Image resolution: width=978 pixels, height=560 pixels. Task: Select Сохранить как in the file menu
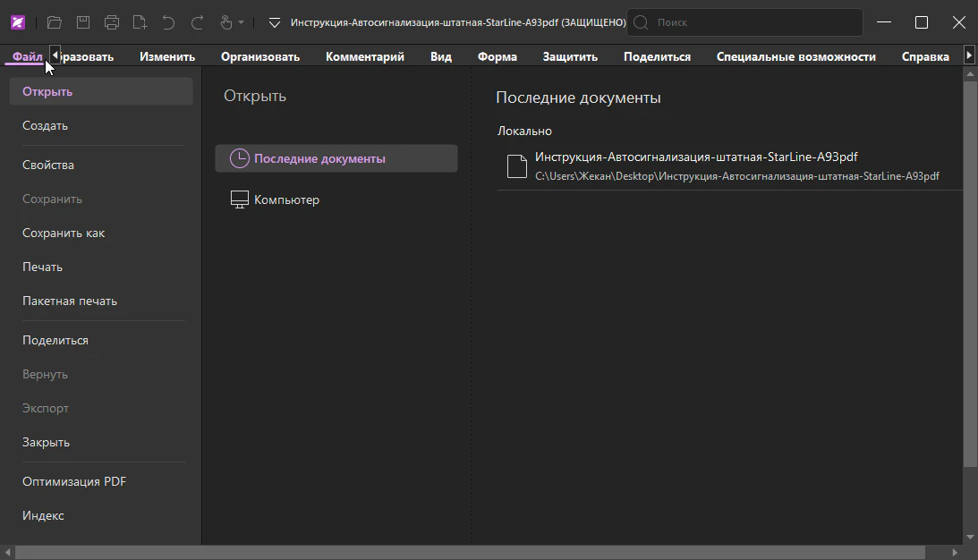[x=64, y=233]
